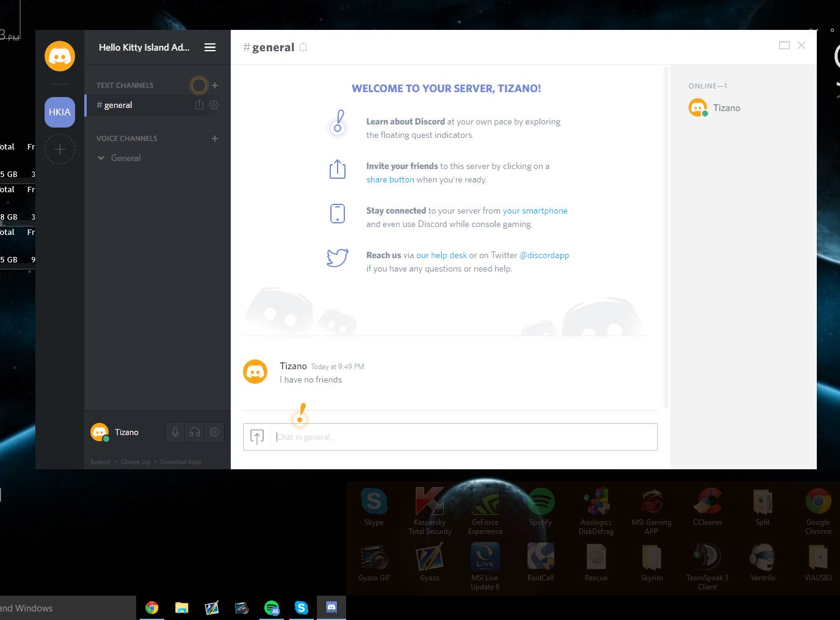
Task: Open the MSI Gaming APP desktop shortcut
Action: [x=652, y=511]
